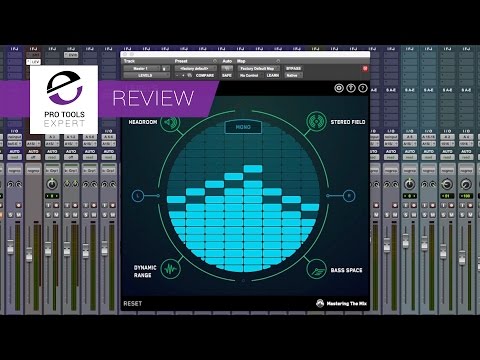Click the volume fader on the +100 pan strip
Screen dimensions: 480x360
pyautogui.click(x=462, y=257)
